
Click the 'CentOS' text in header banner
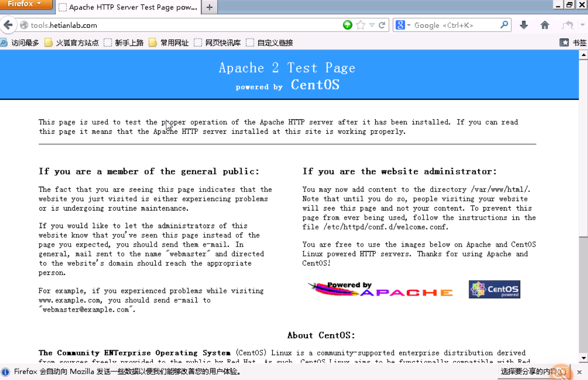[x=315, y=84]
